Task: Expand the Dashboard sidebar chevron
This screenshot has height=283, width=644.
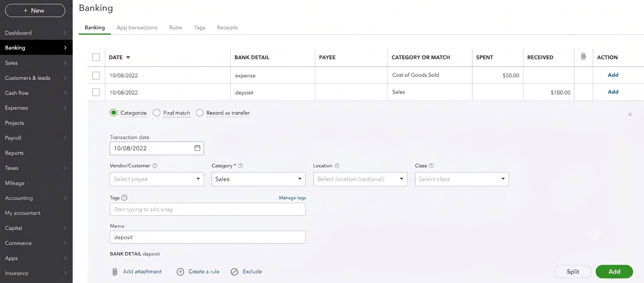Action: pos(65,33)
